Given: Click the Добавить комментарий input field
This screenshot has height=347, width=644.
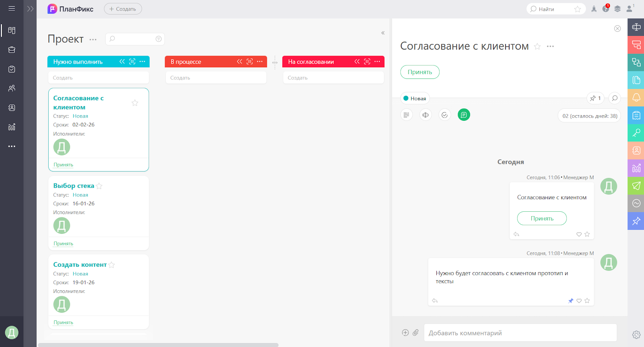Looking at the screenshot, I should click(520, 333).
